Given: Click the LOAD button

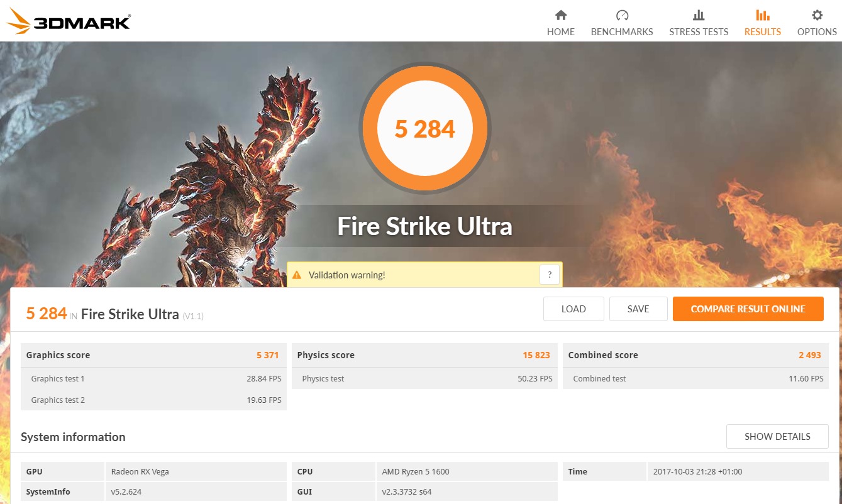Looking at the screenshot, I should pos(573,309).
